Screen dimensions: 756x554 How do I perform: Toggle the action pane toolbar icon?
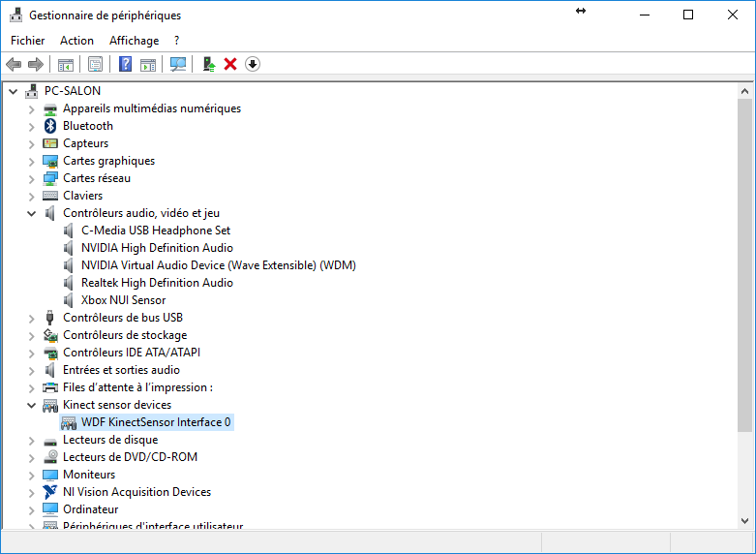coord(148,64)
